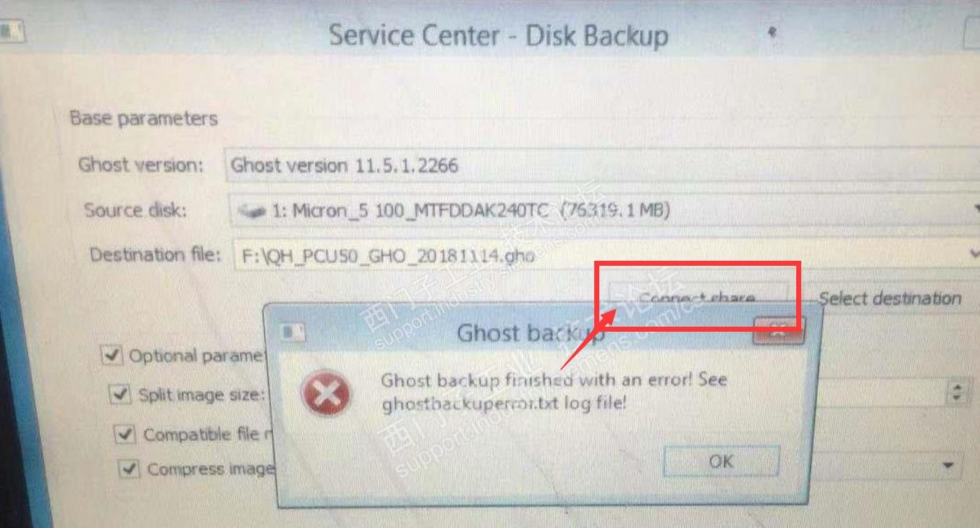This screenshot has height=528, width=980.
Task: Disable the Compress image checkbox
Action: tap(129, 469)
